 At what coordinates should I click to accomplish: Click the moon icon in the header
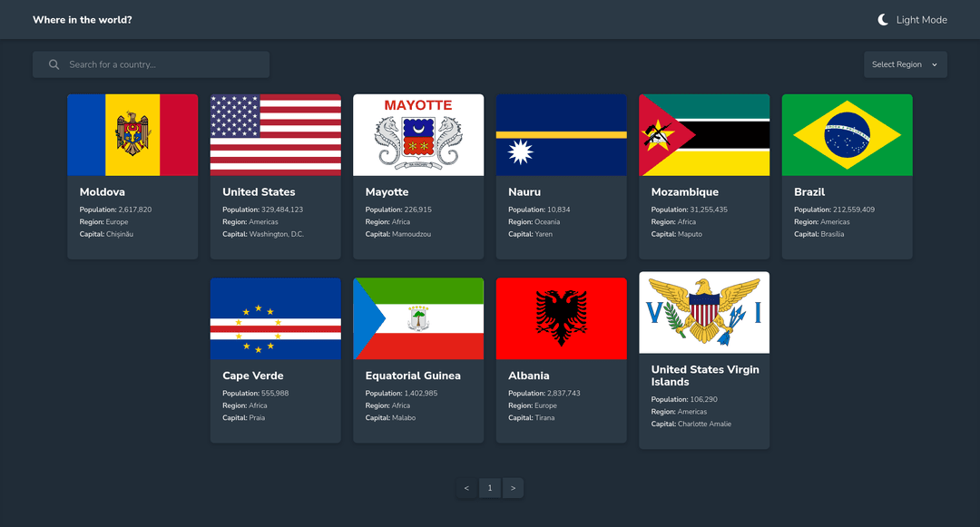[x=883, y=20]
